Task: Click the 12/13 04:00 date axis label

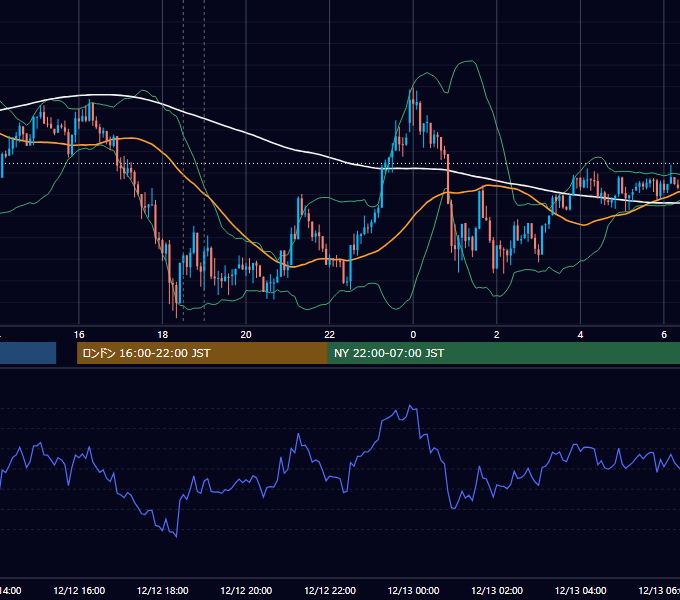Action: (581, 590)
